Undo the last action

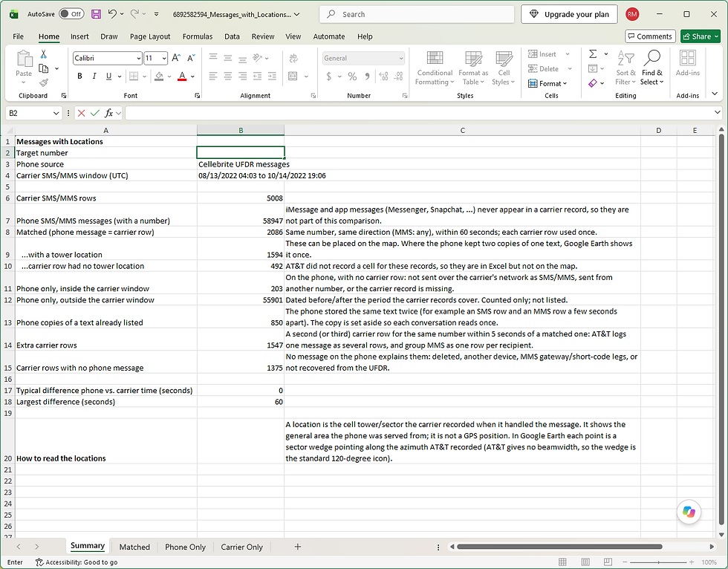tap(112, 14)
